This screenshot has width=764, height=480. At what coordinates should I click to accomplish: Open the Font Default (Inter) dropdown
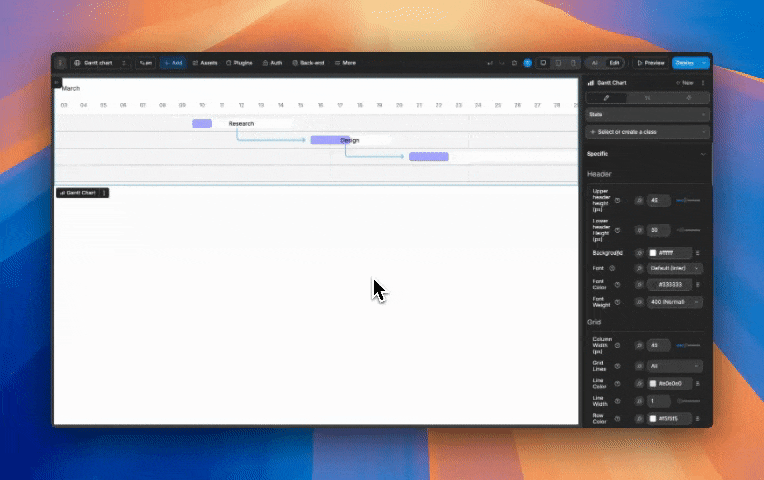coord(675,269)
